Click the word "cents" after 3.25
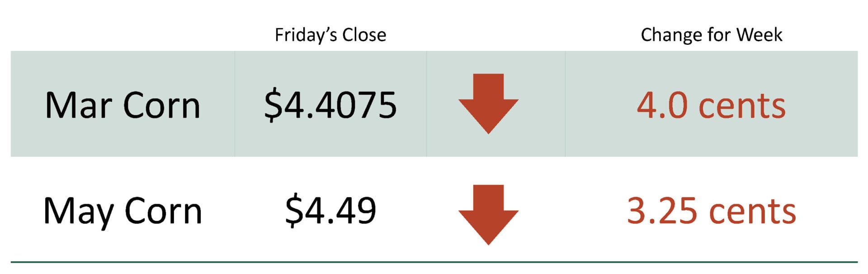This screenshot has height=274, width=868. click(752, 212)
